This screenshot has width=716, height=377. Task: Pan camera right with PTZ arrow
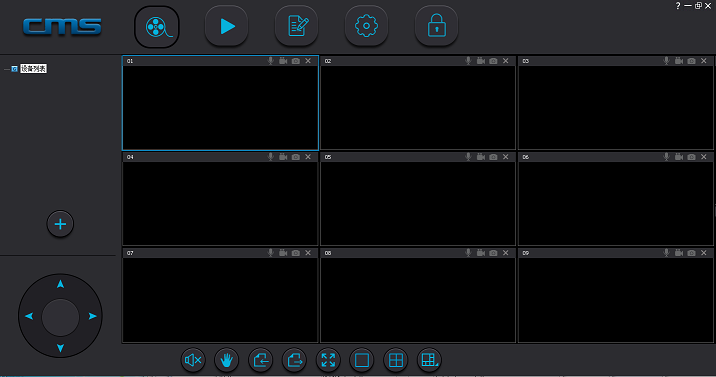(92, 316)
